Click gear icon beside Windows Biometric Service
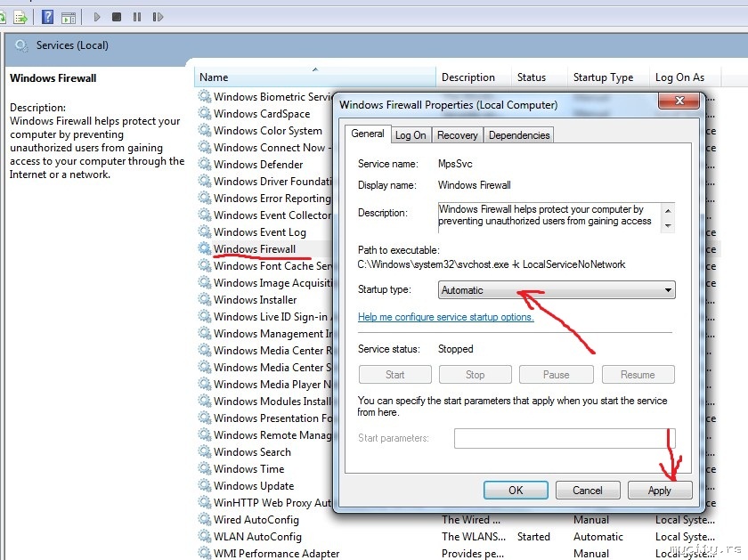 point(205,96)
